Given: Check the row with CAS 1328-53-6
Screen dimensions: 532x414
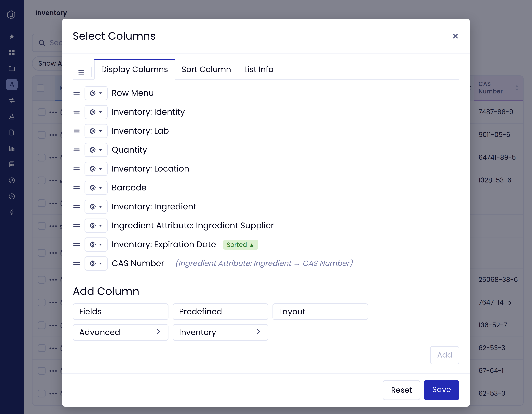Looking at the screenshot, I should [x=42, y=180].
